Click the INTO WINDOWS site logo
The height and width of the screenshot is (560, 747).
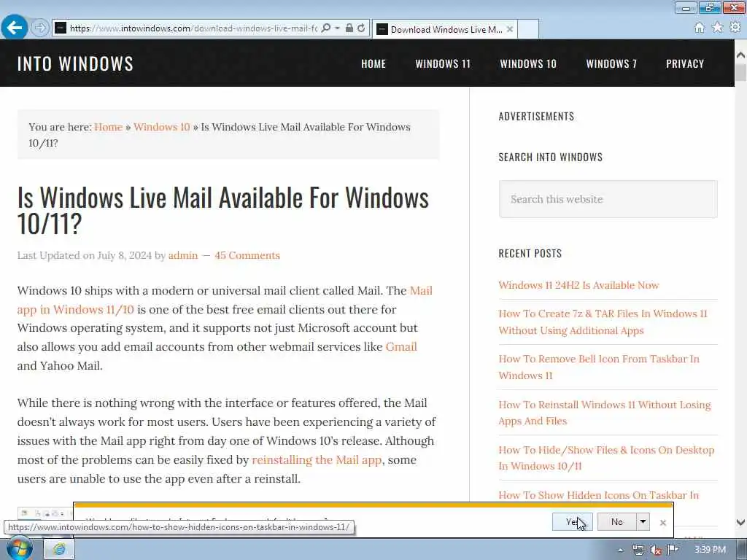pyautogui.click(x=75, y=64)
